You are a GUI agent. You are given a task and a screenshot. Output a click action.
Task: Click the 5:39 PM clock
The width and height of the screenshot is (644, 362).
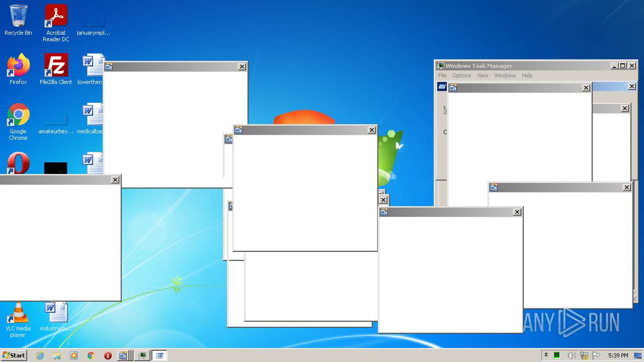tap(618, 355)
